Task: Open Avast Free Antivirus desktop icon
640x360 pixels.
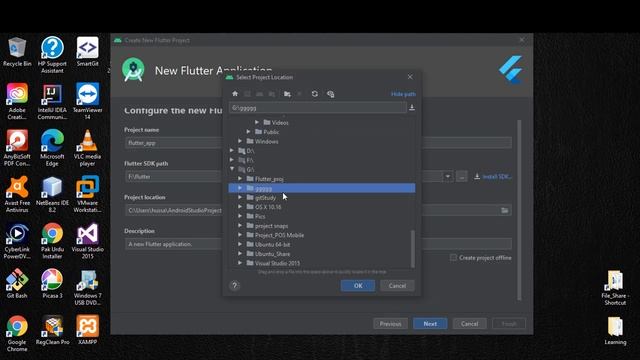Action: coord(17,194)
